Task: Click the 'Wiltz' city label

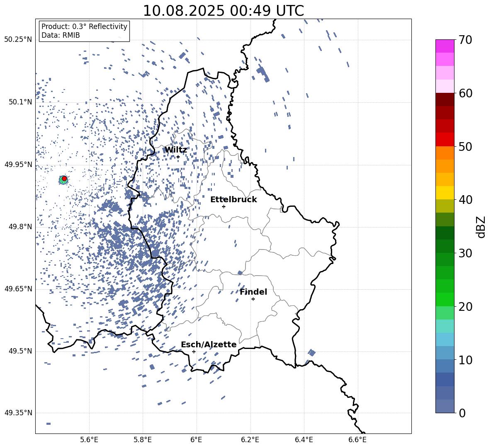Action: 176,150
